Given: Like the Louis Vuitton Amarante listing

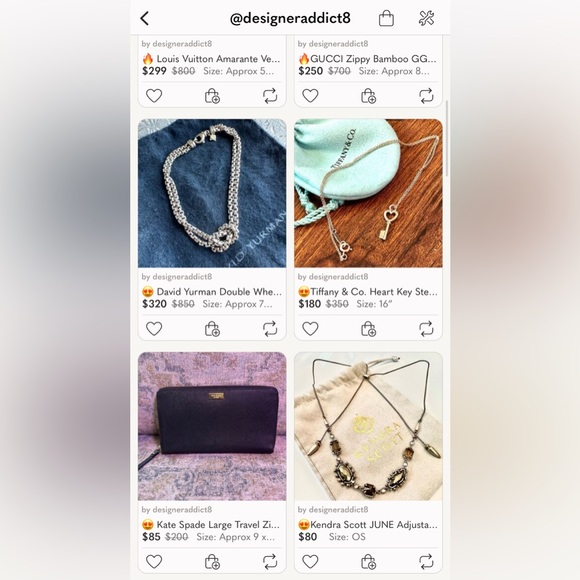Looking at the screenshot, I should click(x=154, y=96).
